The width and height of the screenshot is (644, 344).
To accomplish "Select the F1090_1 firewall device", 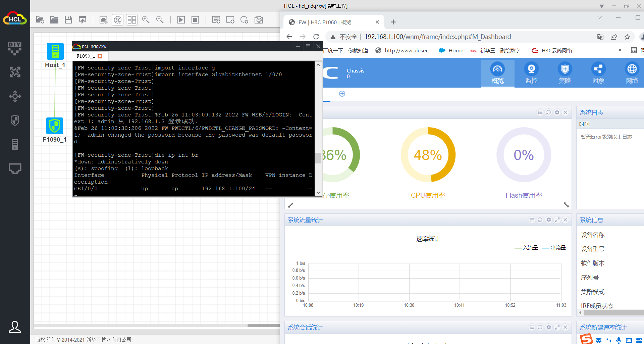I will [x=54, y=126].
